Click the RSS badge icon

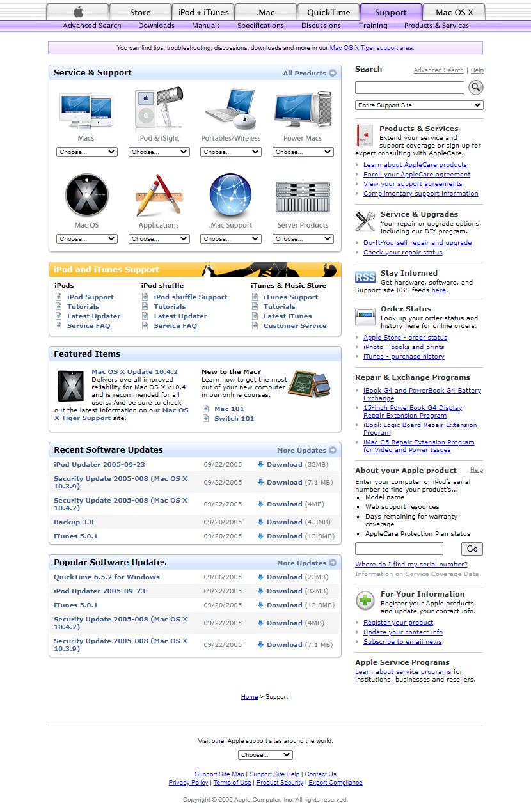click(365, 277)
